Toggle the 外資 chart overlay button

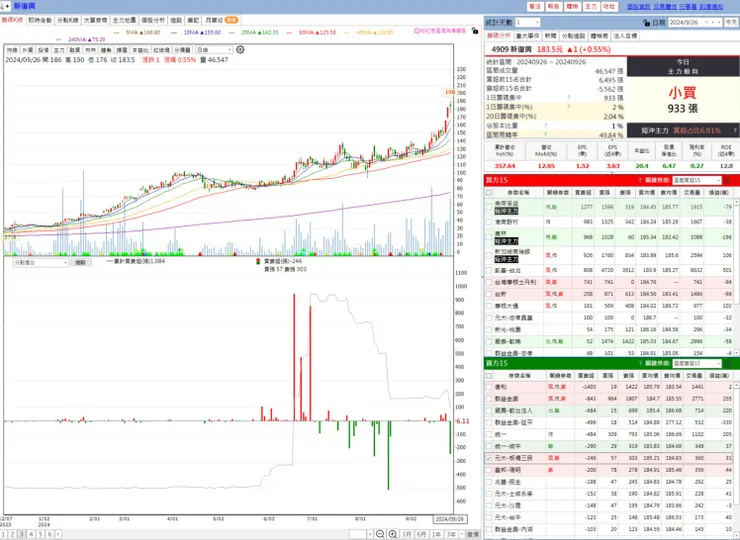coord(27,50)
